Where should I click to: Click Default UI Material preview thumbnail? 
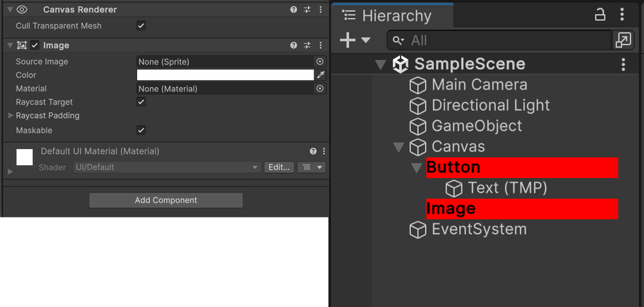tap(24, 157)
